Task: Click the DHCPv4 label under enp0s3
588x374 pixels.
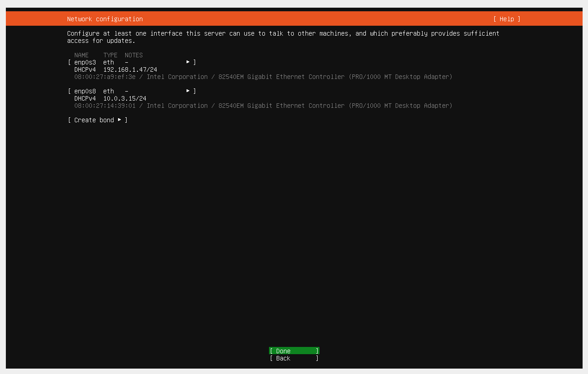Action: (85, 69)
